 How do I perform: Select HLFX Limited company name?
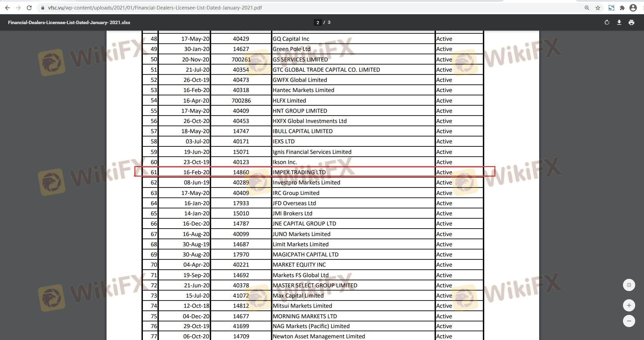pos(289,101)
